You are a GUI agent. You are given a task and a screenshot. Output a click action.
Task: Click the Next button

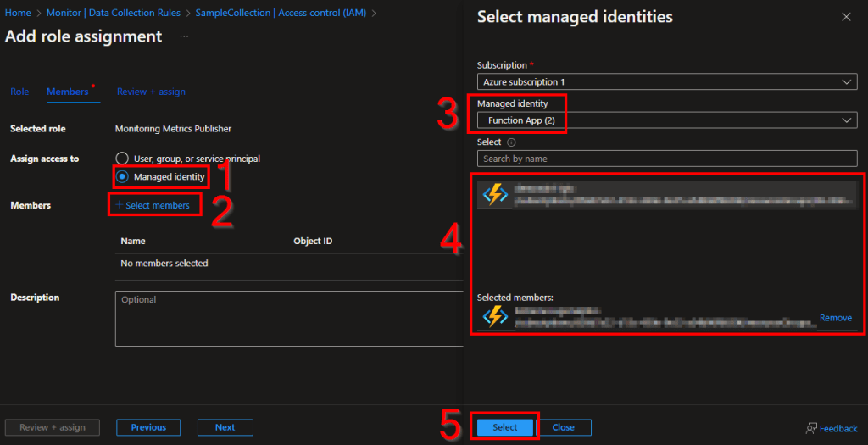[225, 427]
